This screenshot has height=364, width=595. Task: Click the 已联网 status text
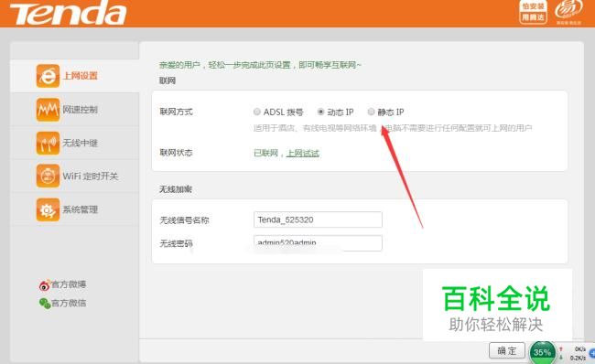[265, 153]
